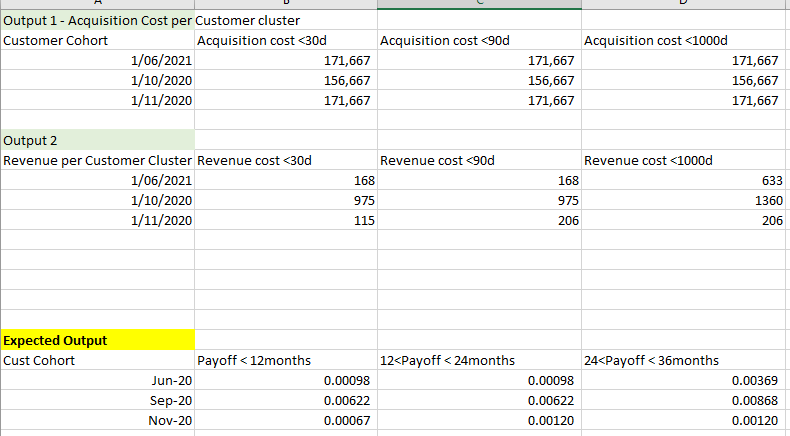Select the green 'Output 2' label cell
790x436 pixels.
coord(98,140)
